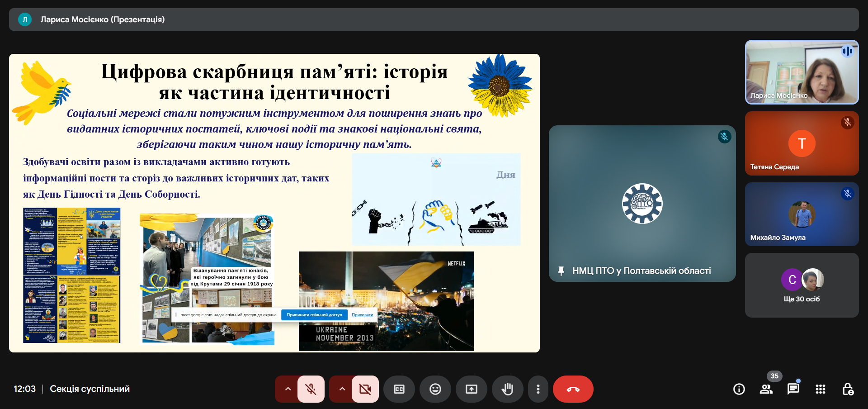Viewport: 868px width, 409px height.
Task: Select Тетяна Середа participant tile
Action: [x=802, y=143]
